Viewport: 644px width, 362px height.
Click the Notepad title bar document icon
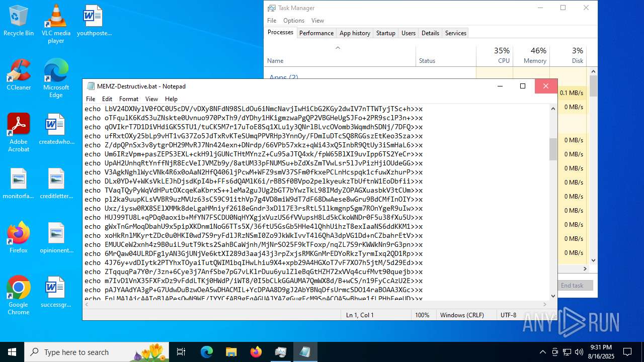pos(91,86)
